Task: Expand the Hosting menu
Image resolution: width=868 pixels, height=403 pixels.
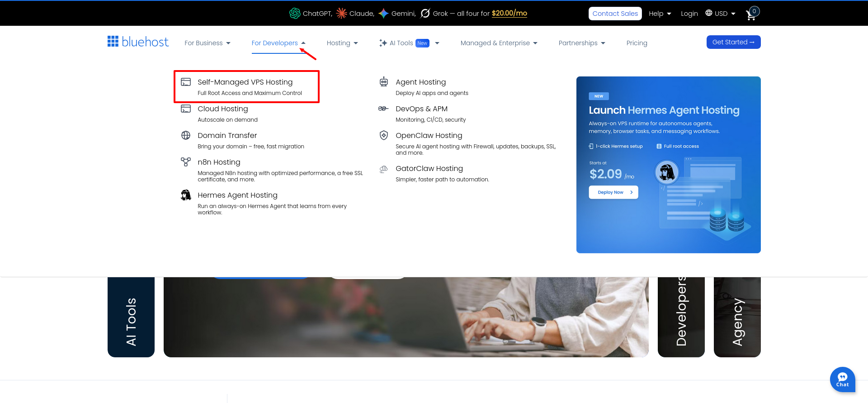Action: (x=342, y=43)
